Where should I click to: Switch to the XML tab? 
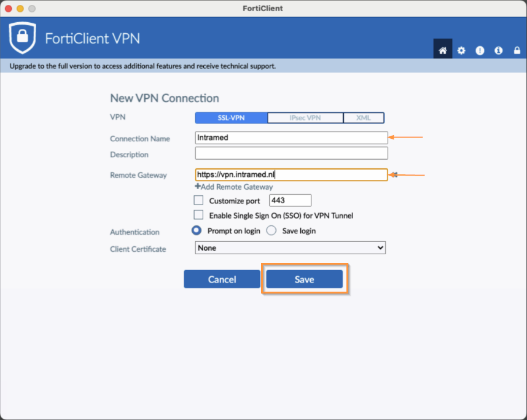(363, 118)
